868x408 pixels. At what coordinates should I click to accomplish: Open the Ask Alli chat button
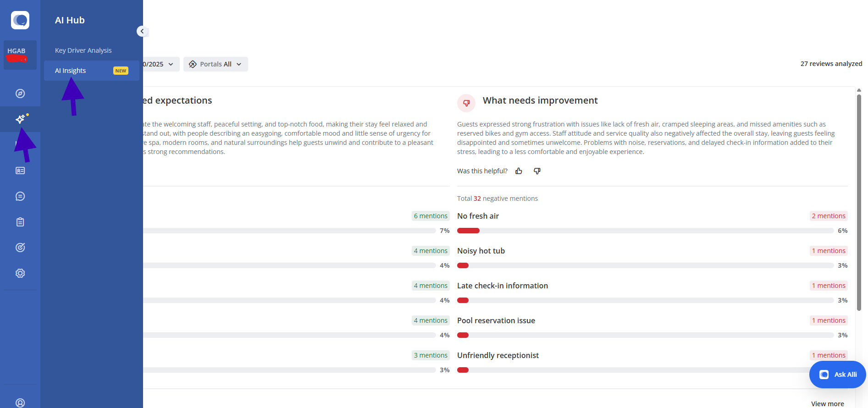[x=837, y=375]
